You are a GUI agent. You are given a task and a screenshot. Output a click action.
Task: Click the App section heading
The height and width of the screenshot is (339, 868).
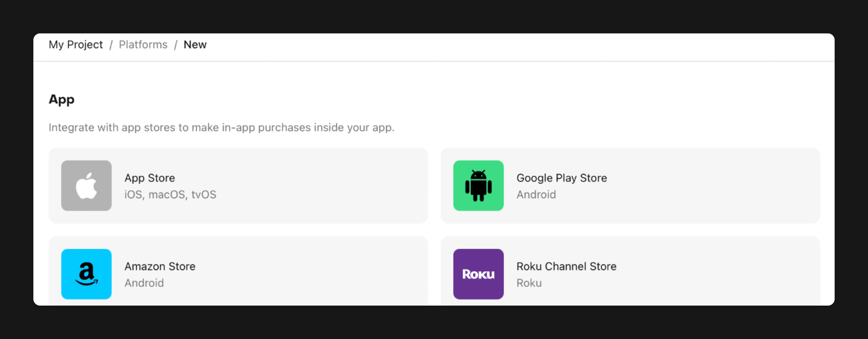coord(61,100)
